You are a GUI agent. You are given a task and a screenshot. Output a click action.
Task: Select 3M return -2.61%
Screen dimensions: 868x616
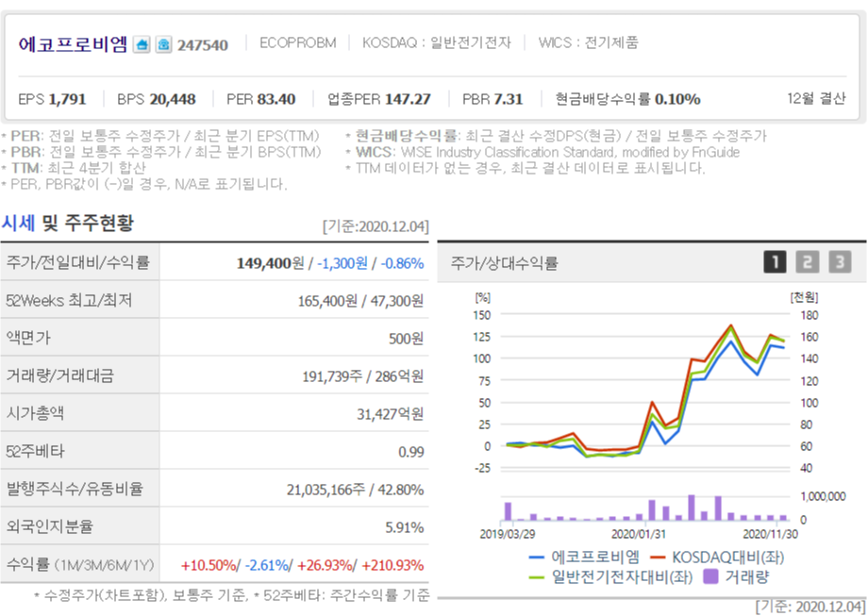pos(267,566)
